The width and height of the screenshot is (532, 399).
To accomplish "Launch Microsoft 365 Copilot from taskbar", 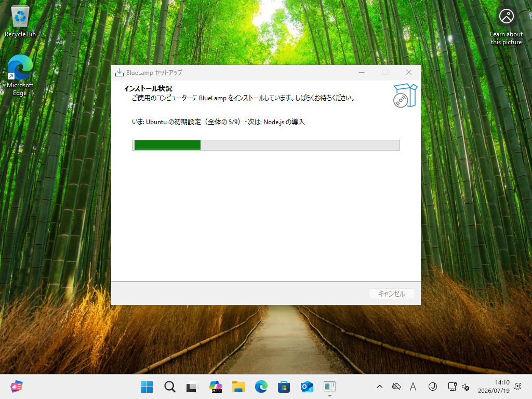I will [x=216, y=387].
